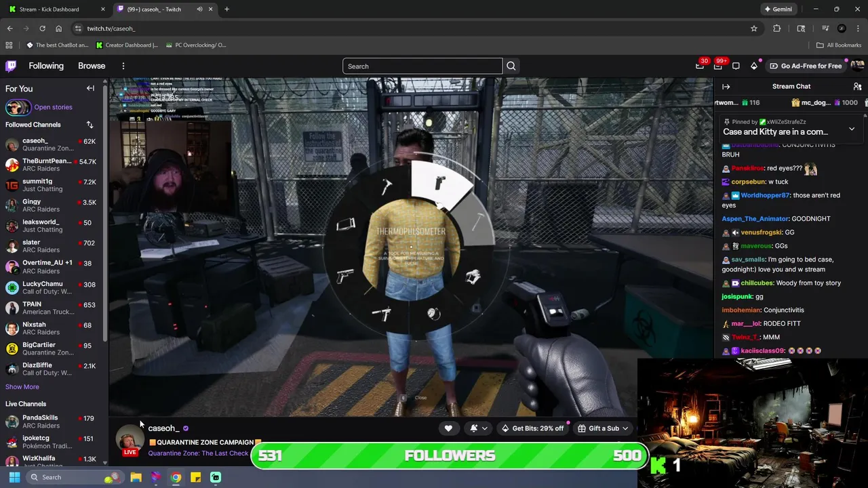Click the Gemini button
Viewport: 868px width, 488px height.
point(778,9)
